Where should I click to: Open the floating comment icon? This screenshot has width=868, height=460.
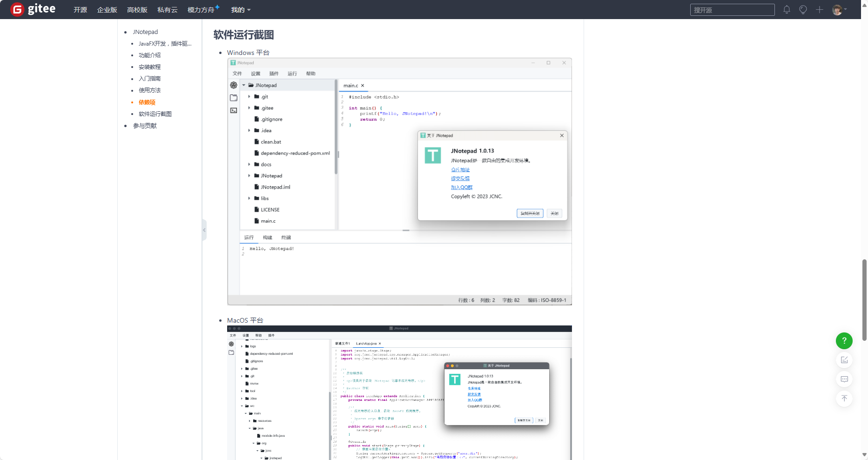(844, 379)
